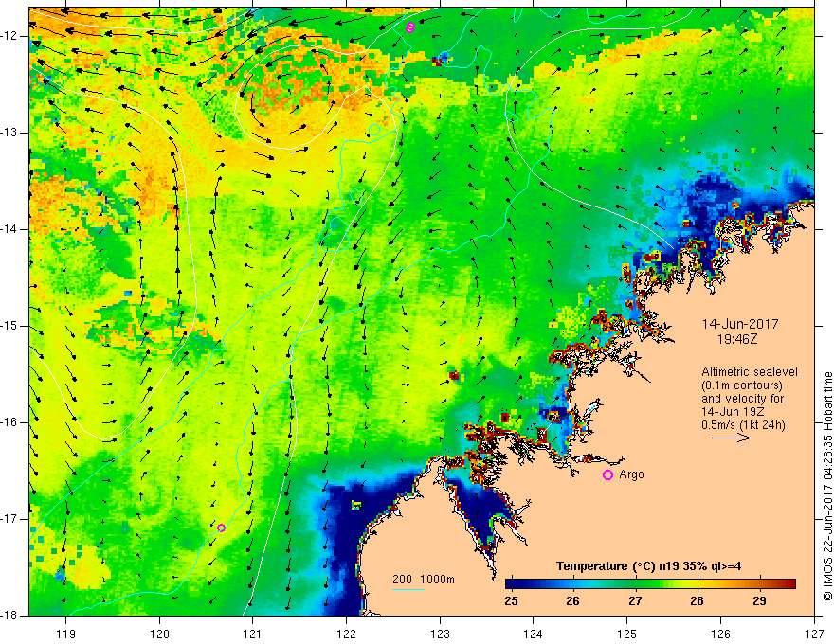
Task: Click the cyan 200 1000m isobath legend line
Action: tap(408, 589)
